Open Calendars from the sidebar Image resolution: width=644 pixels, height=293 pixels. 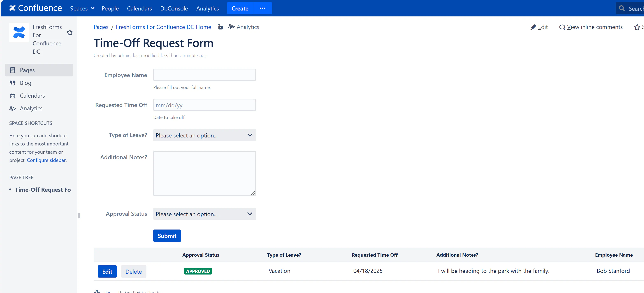32,95
